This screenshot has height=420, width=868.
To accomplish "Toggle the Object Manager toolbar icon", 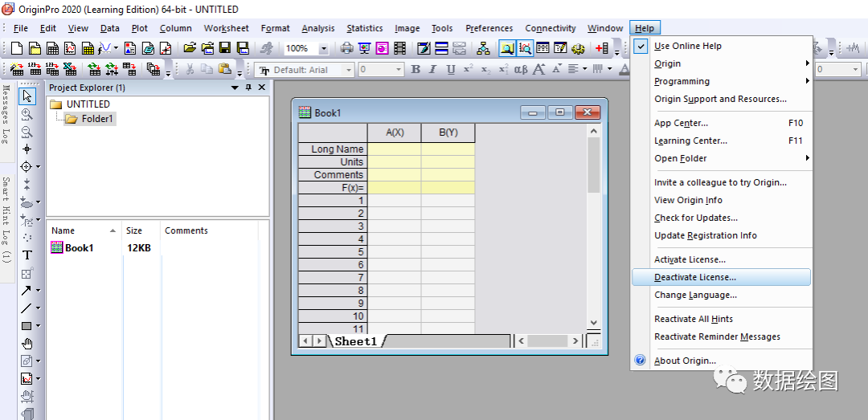I will 524,49.
